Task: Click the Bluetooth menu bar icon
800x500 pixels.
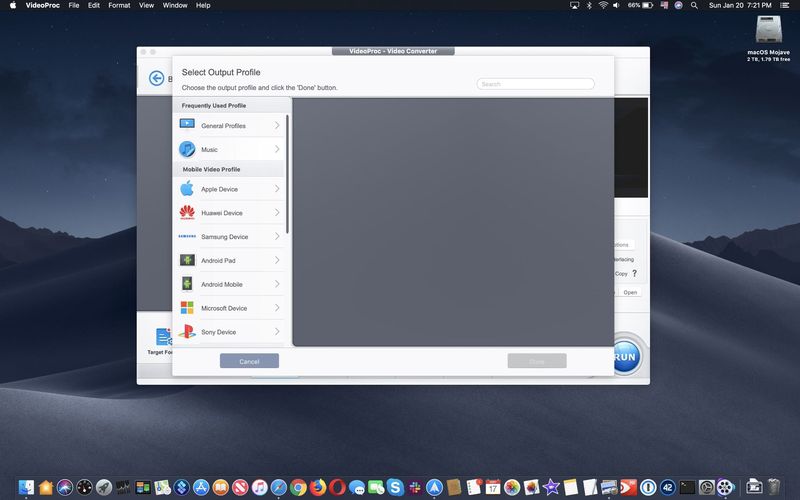Action: [x=589, y=5]
